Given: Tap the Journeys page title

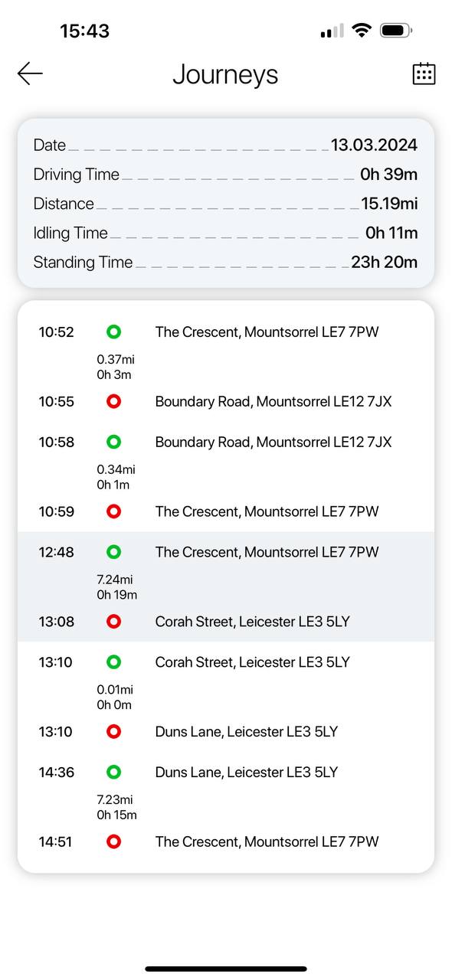Looking at the screenshot, I should [225, 74].
